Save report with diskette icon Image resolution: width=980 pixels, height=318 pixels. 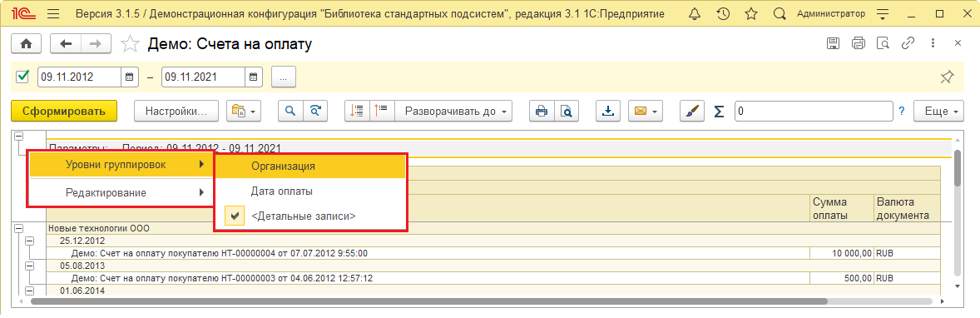[833, 43]
